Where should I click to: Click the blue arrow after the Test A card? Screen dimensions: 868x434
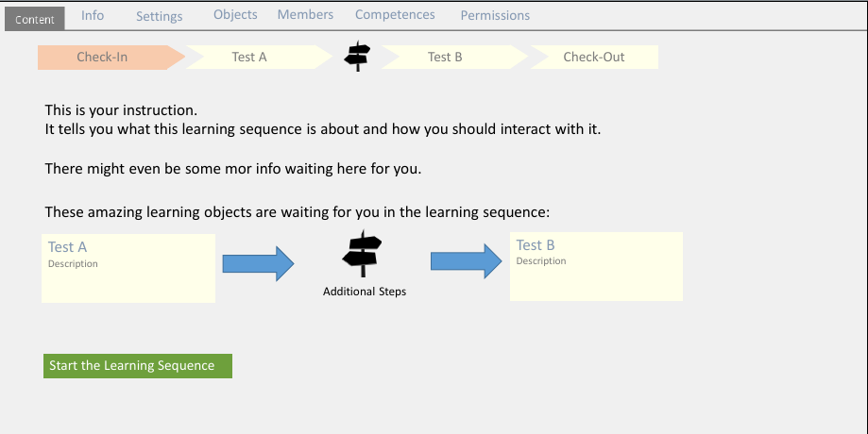point(258,263)
